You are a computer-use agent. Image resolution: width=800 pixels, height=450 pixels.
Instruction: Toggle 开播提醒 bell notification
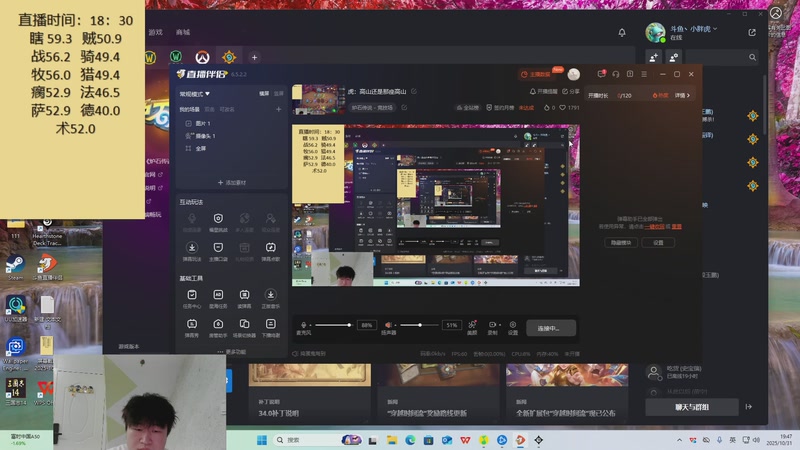[543, 91]
